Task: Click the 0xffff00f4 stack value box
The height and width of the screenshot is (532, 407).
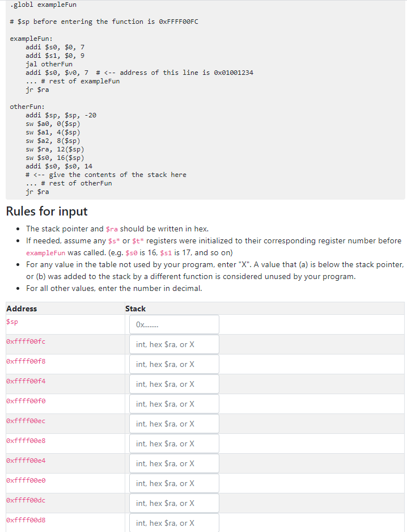Action: pyautogui.click(x=173, y=384)
